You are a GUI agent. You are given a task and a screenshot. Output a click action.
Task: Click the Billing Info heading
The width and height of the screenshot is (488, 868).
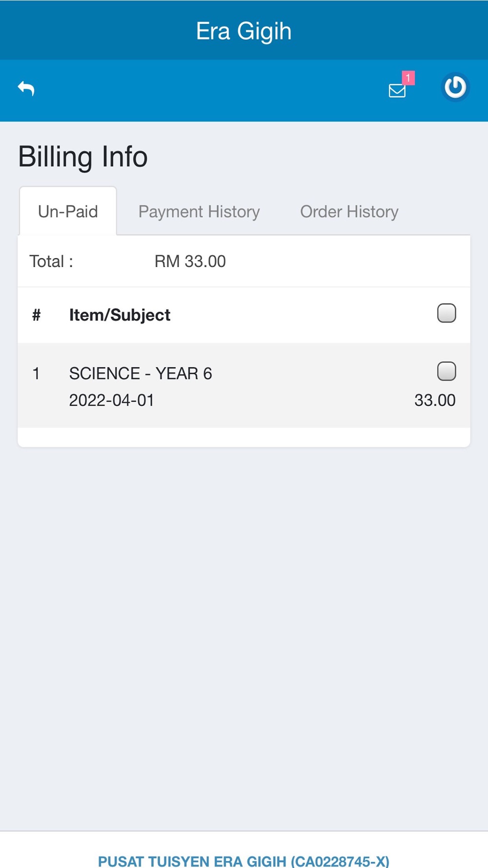click(83, 157)
